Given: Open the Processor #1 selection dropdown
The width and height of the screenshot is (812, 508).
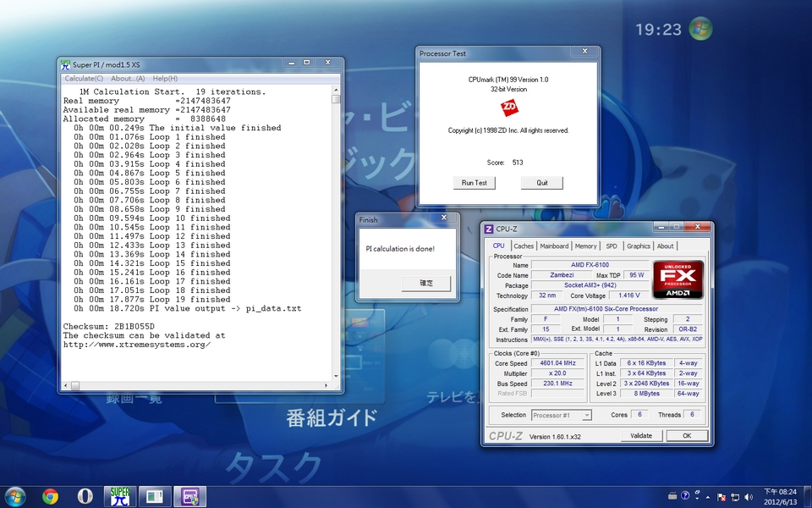Looking at the screenshot, I should click(x=561, y=415).
